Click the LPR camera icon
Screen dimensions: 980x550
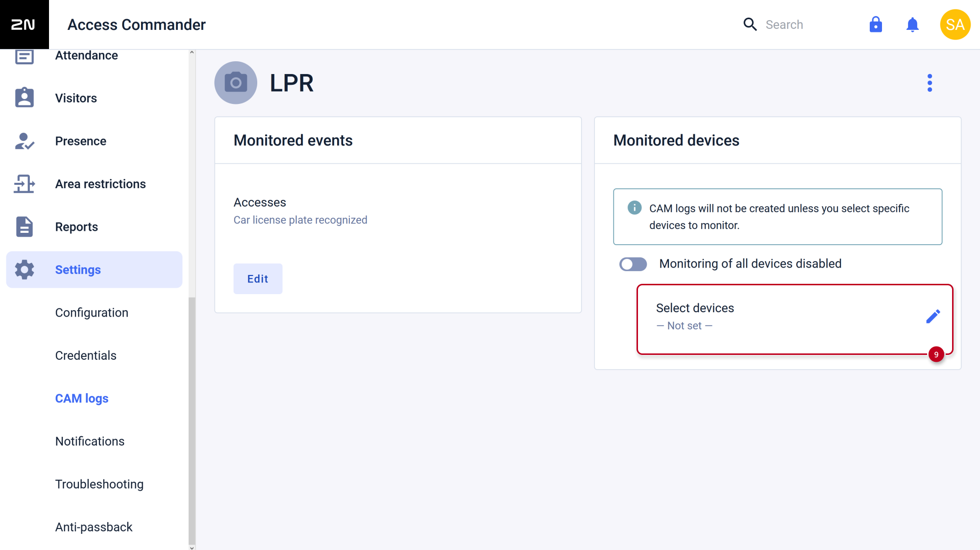236,83
